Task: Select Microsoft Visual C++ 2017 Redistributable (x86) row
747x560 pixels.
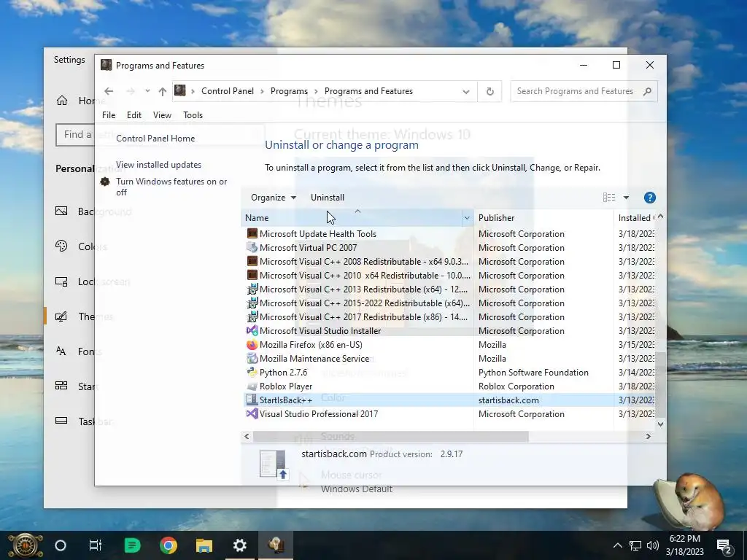Action: click(x=449, y=317)
